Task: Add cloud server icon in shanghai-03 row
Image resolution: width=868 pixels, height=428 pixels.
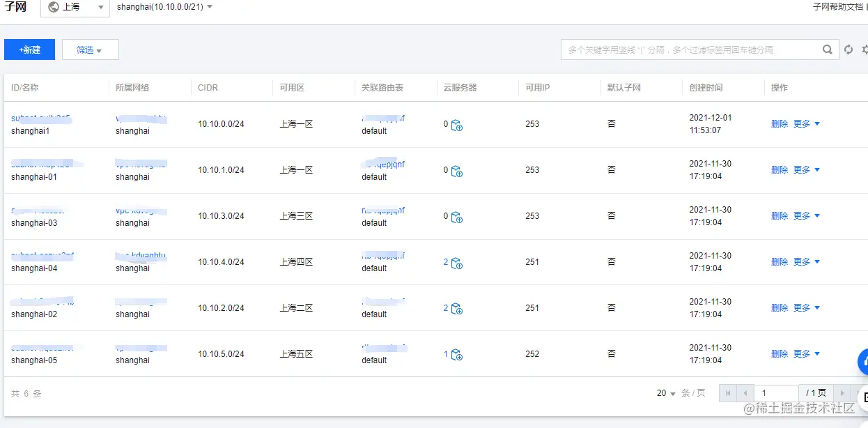Action: [x=457, y=217]
